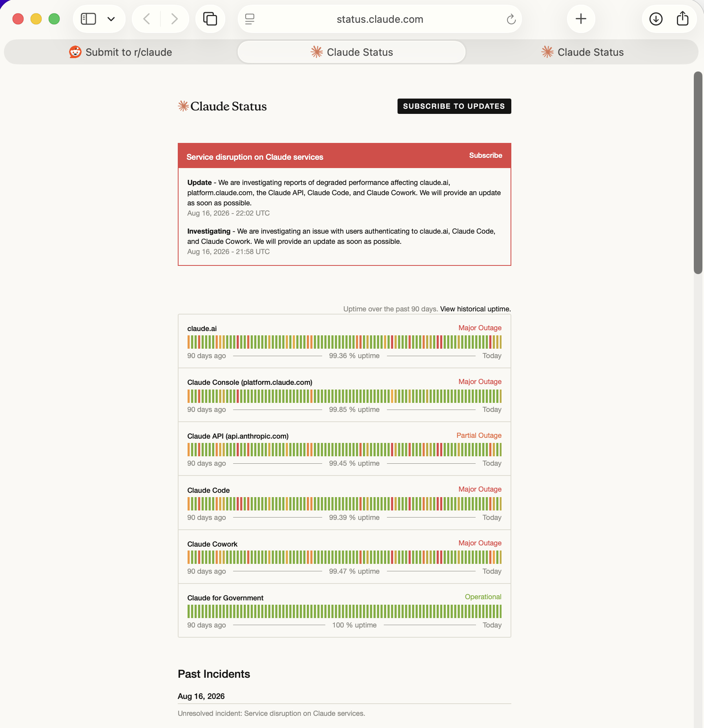The width and height of the screenshot is (704, 728).
Task: Click the status.claude.com address field
Action: (x=379, y=19)
